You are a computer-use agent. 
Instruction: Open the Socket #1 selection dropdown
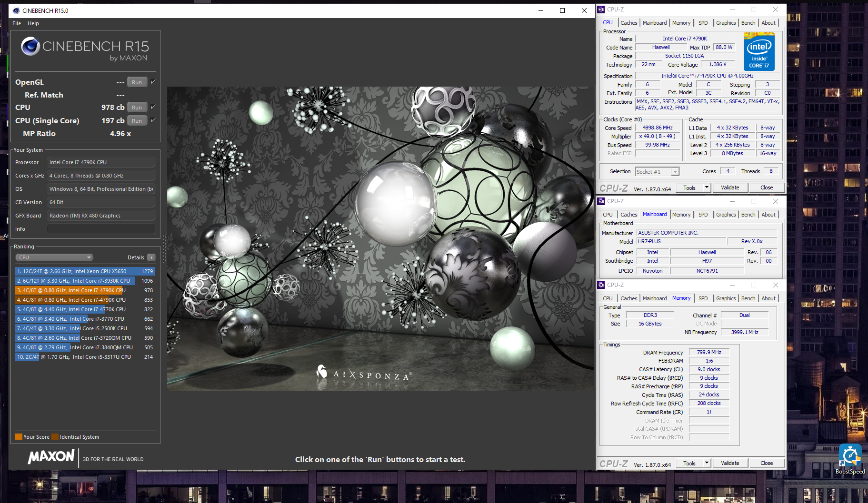pyautogui.click(x=657, y=172)
